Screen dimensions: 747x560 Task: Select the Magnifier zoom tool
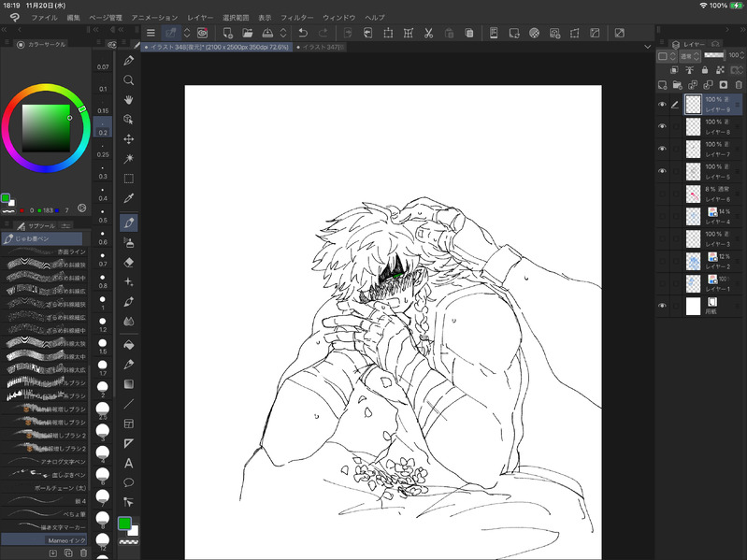coord(129,80)
